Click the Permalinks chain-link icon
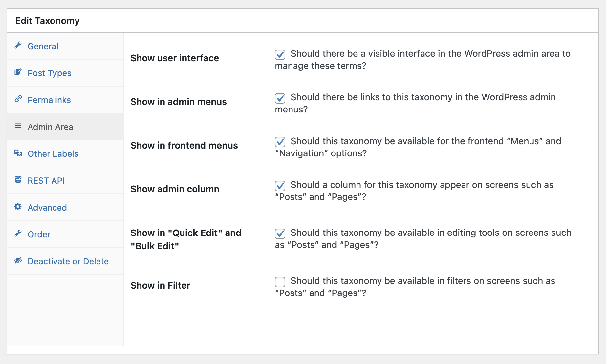 [x=18, y=99]
